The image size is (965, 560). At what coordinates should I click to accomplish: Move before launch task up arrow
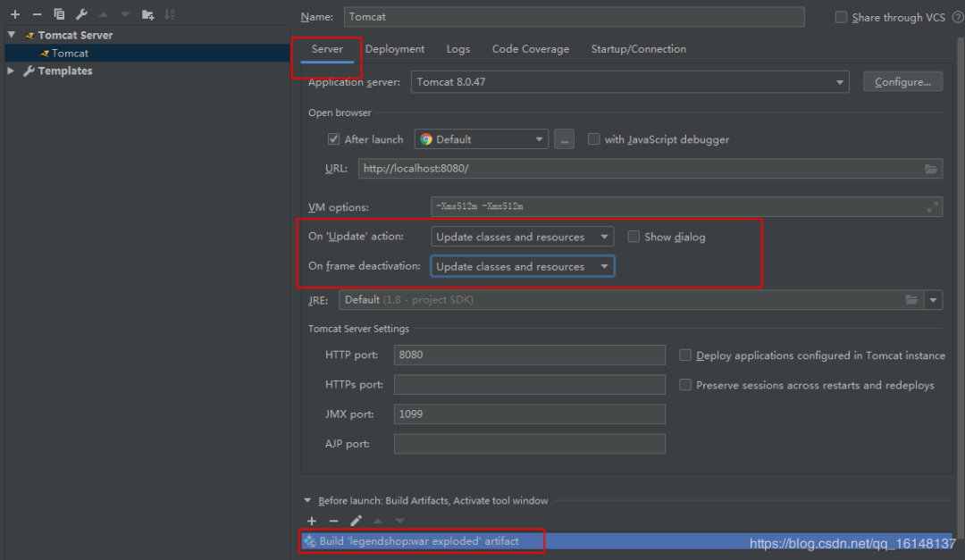click(x=378, y=522)
